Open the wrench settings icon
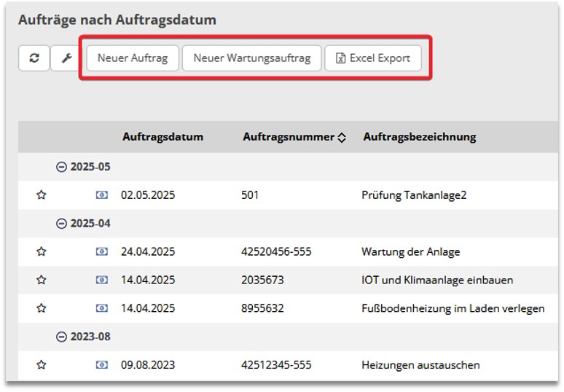Screen dimensions: 564x392 coord(66,58)
